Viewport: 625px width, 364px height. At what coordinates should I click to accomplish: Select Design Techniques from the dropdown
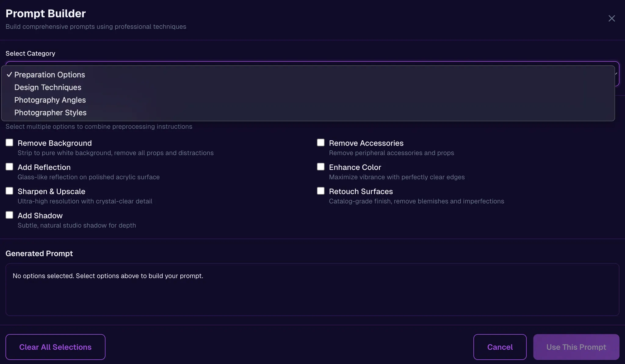(48, 87)
